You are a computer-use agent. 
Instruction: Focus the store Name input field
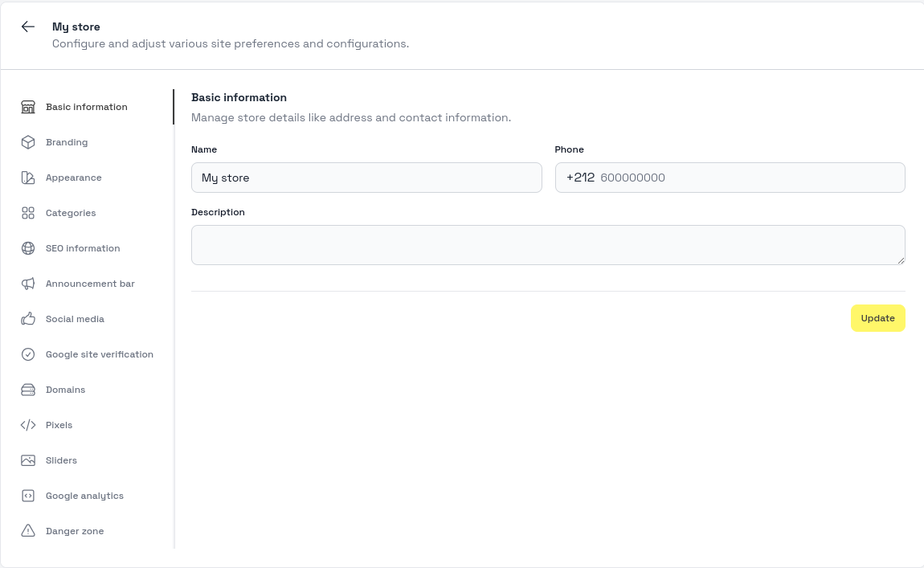(x=366, y=178)
